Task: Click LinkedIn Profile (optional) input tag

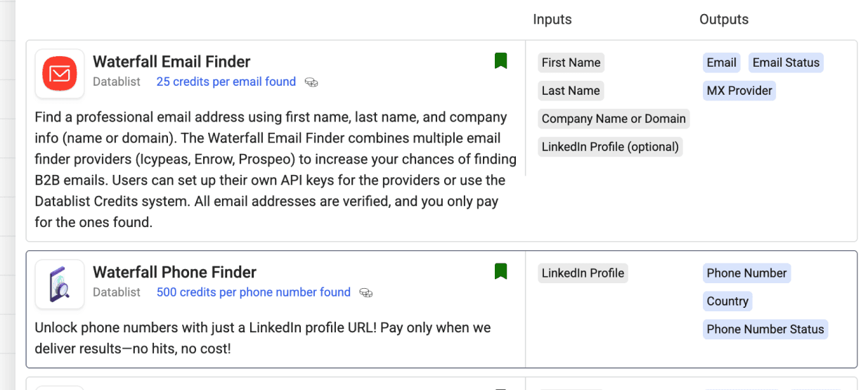Action: [x=610, y=147]
